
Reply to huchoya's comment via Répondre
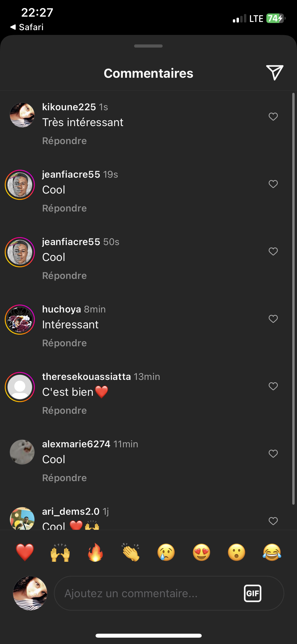pos(64,343)
